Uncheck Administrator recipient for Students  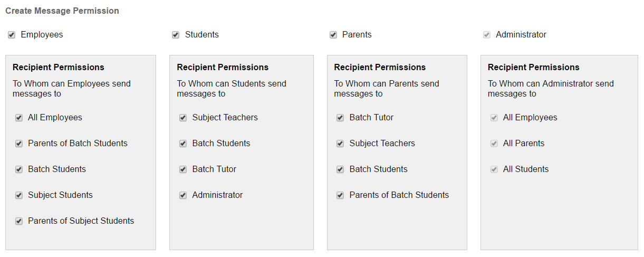pyautogui.click(x=183, y=195)
